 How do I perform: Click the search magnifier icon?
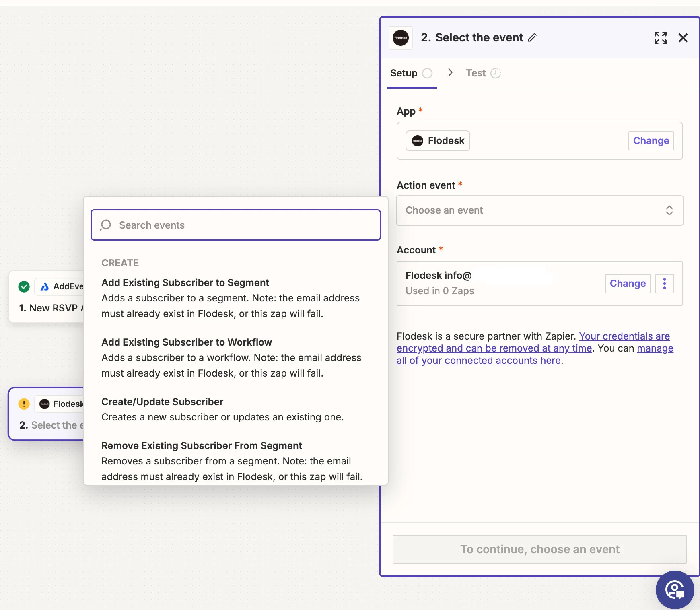pos(105,225)
